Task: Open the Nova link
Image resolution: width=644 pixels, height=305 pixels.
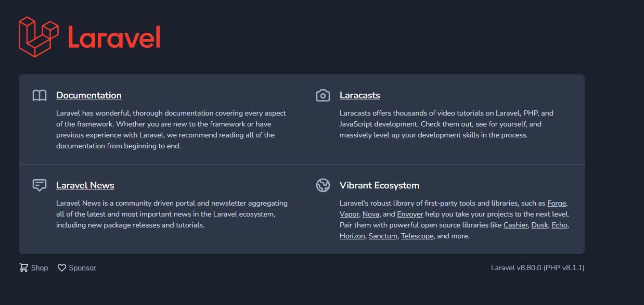Action: pos(371,214)
